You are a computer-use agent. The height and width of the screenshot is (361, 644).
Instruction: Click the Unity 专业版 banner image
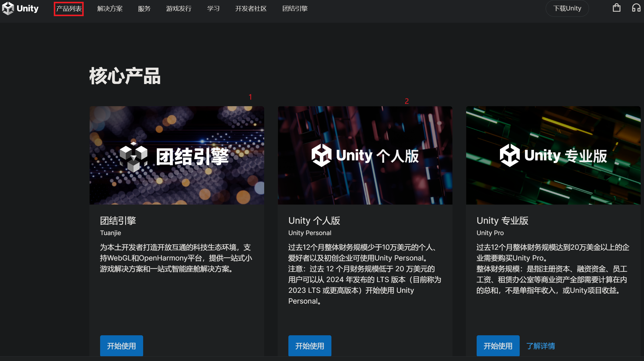click(x=553, y=156)
